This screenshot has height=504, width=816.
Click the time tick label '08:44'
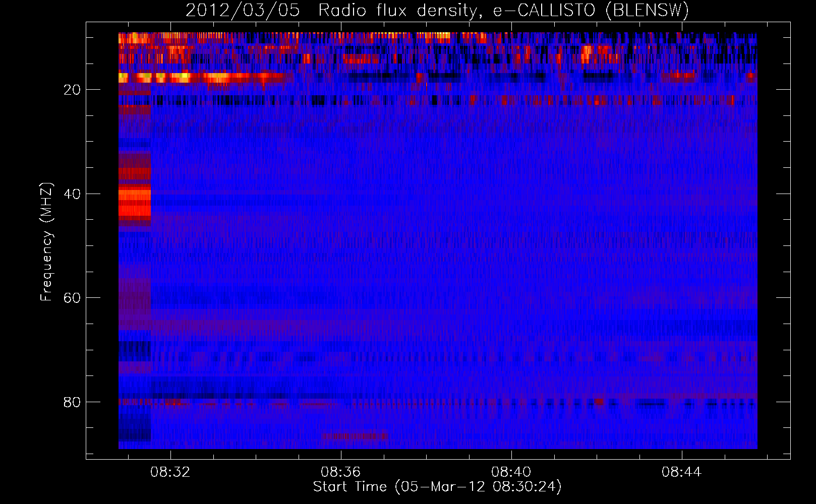point(682,472)
